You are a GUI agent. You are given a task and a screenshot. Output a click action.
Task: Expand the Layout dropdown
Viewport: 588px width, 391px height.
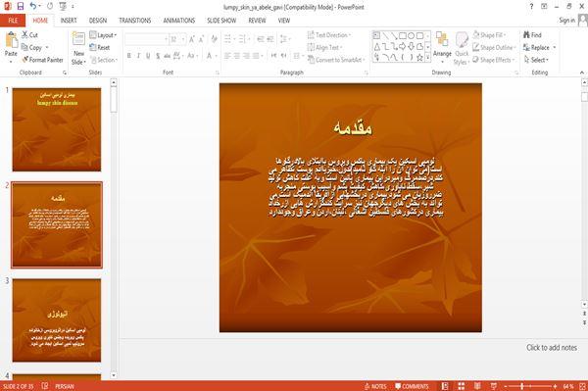point(103,35)
